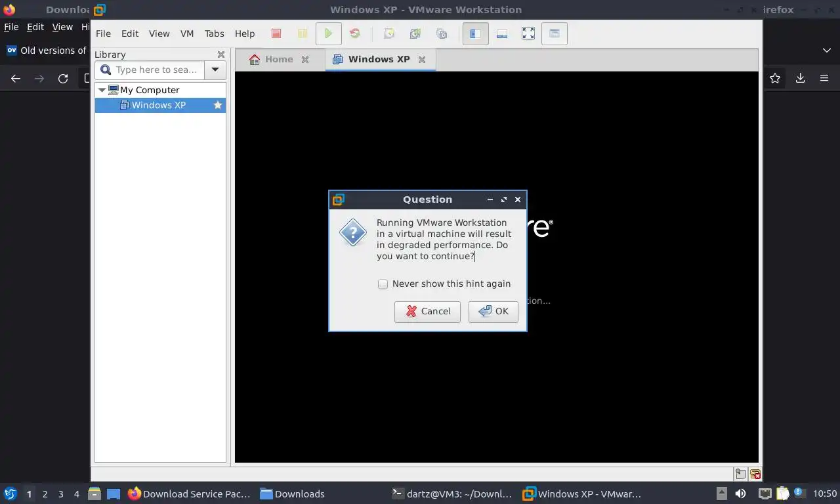
Task: Open the Firefox View menu
Action: [62, 27]
